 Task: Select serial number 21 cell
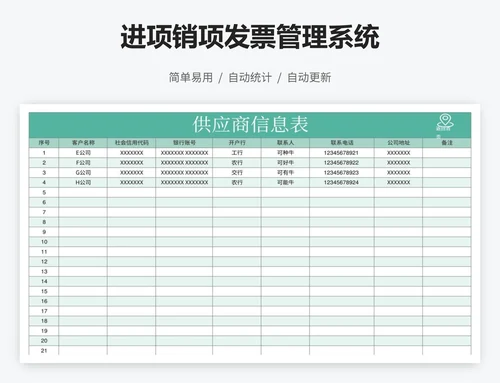click(44, 351)
